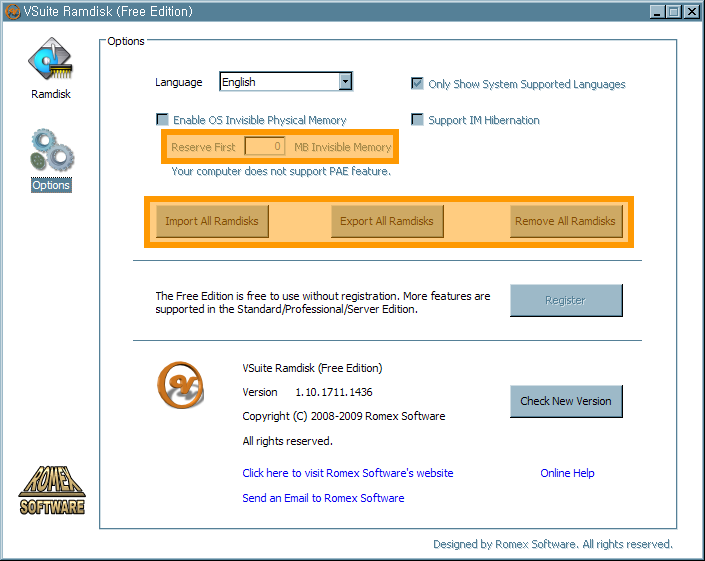Viewport: 705px width, 561px height.
Task: Click the English language combo box field
Action: click(286, 82)
